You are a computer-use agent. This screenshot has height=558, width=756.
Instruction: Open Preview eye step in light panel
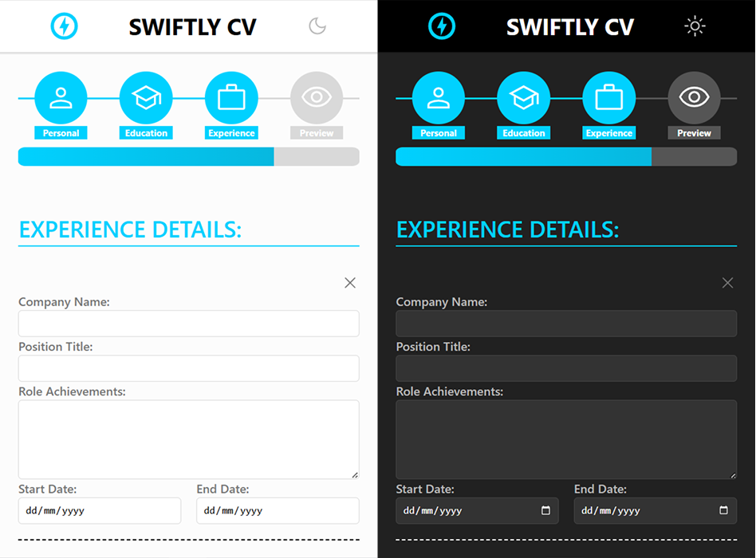click(x=317, y=98)
